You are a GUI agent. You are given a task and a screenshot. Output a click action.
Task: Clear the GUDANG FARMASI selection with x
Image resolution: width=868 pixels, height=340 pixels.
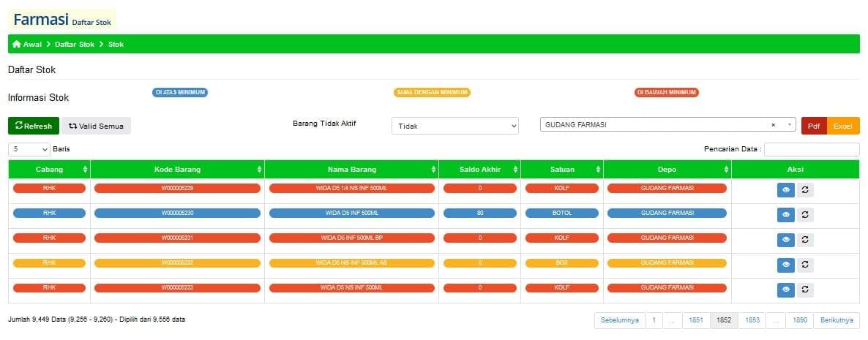[x=773, y=125]
